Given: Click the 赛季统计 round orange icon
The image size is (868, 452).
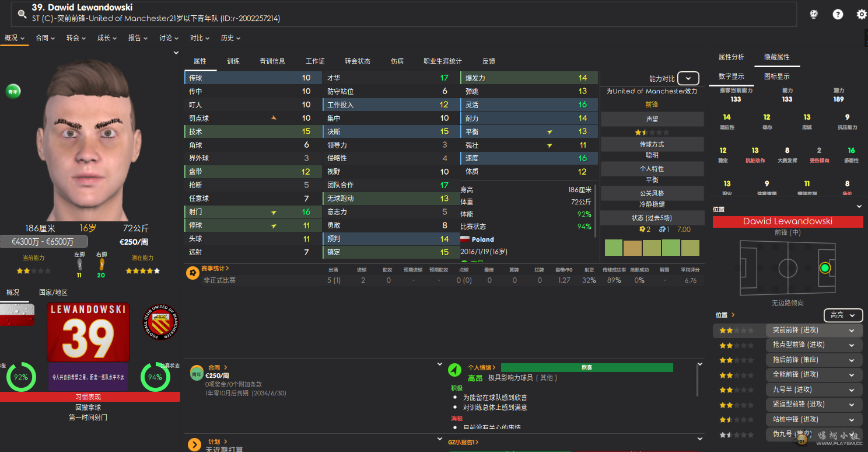Looking at the screenshot, I should 192,273.
